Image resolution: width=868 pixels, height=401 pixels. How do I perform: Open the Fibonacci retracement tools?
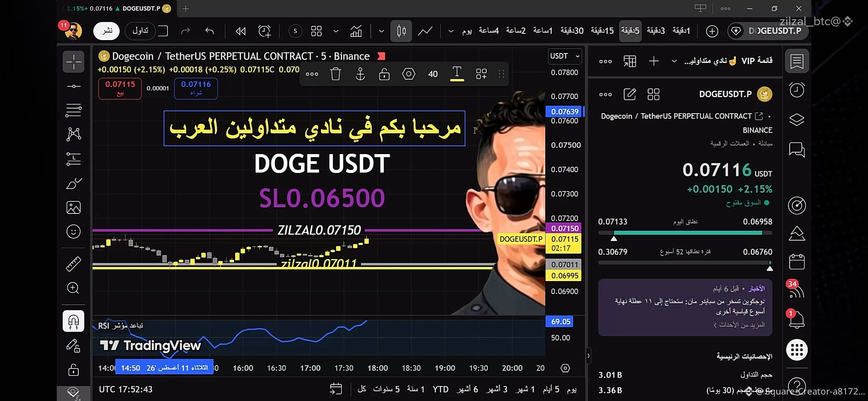(73, 110)
